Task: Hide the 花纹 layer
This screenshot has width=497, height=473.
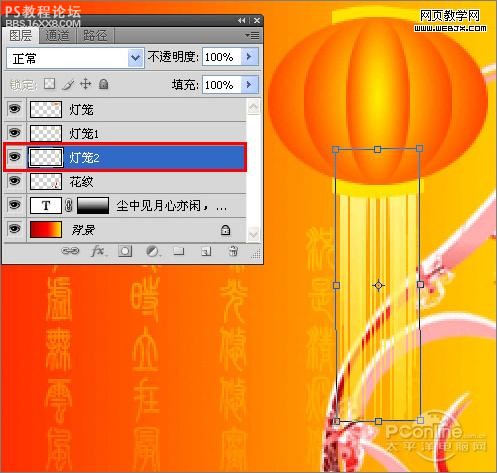Action: (x=14, y=181)
